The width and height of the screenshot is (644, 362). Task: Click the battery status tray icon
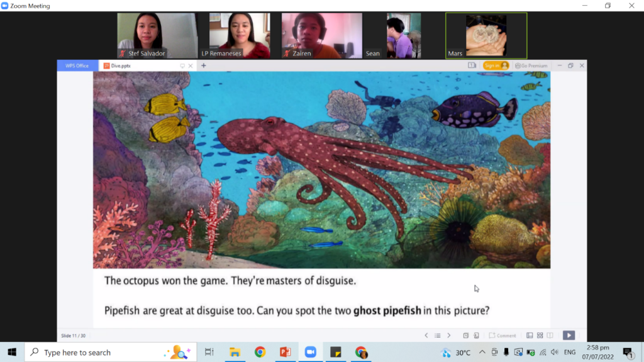[531, 353]
